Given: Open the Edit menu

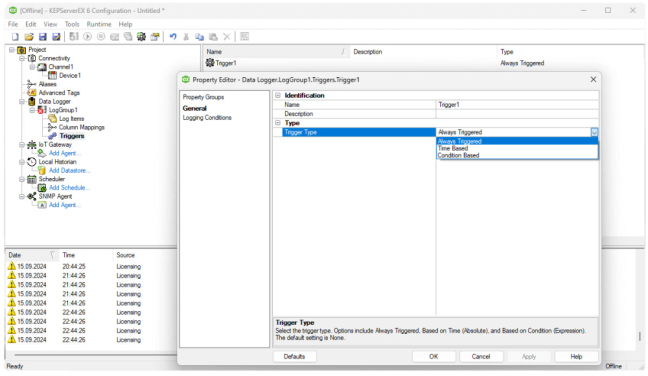Looking at the screenshot, I should [x=31, y=24].
